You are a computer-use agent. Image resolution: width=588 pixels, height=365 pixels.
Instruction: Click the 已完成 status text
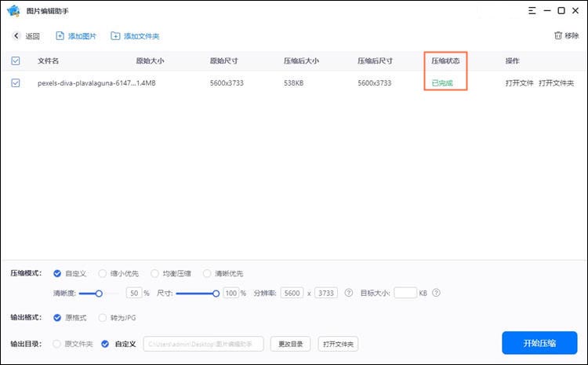442,83
